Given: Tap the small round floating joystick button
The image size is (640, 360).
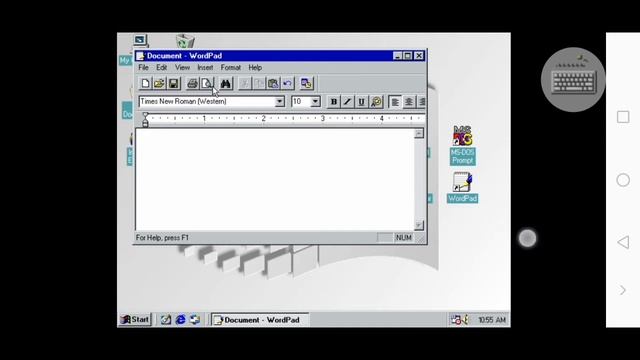Looking at the screenshot, I should click(527, 238).
